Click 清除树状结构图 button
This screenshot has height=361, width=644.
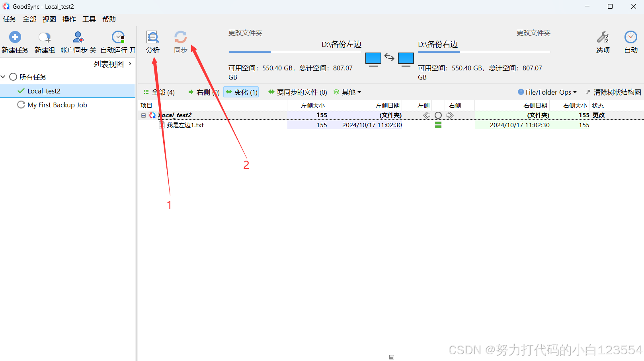coord(613,92)
